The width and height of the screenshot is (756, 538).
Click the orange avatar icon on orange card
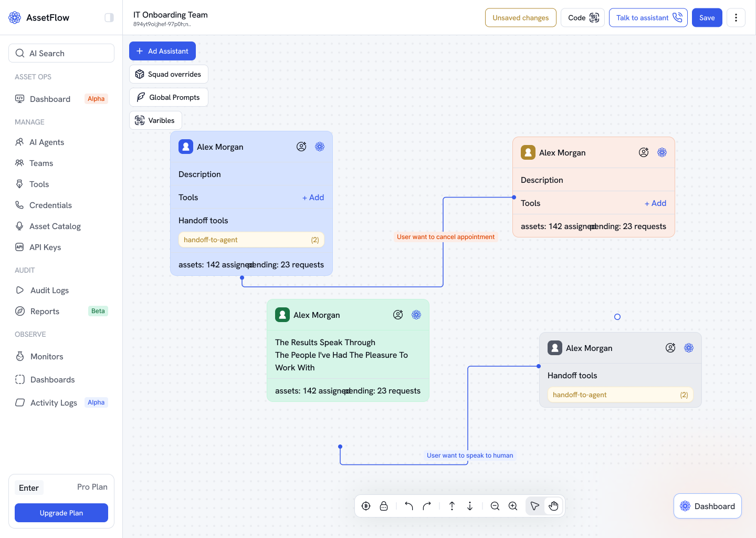[x=528, y=152]
